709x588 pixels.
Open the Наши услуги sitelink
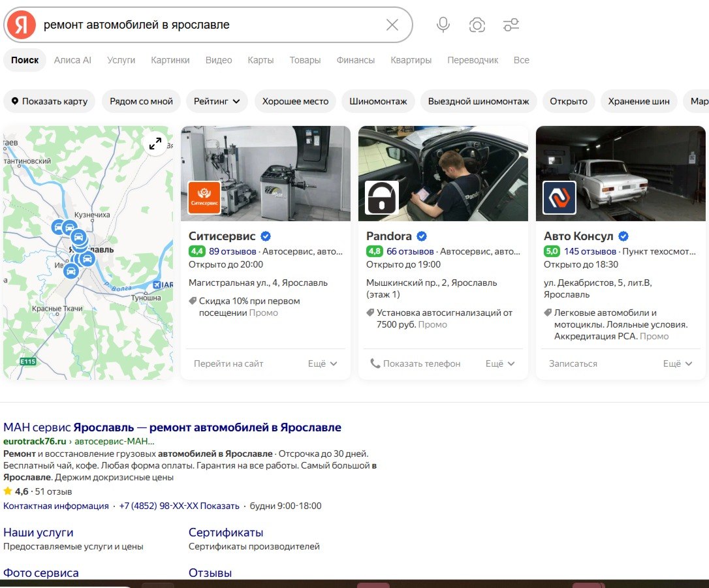[39, 533]
